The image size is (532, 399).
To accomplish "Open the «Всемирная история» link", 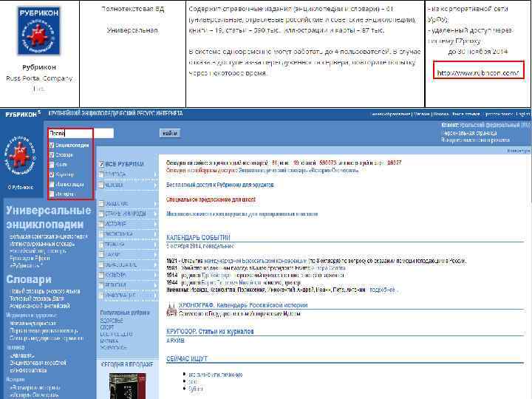I will pos(35,387).
